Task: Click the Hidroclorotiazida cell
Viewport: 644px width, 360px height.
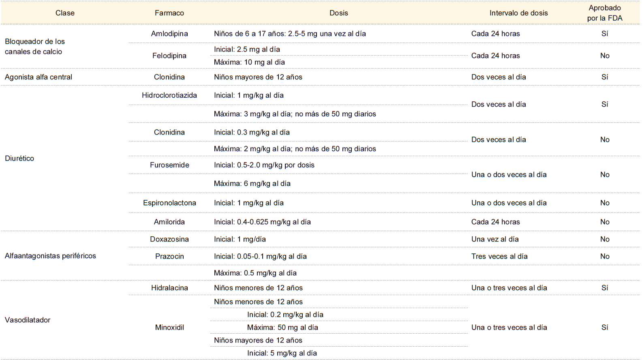Action: click(169, 95)
